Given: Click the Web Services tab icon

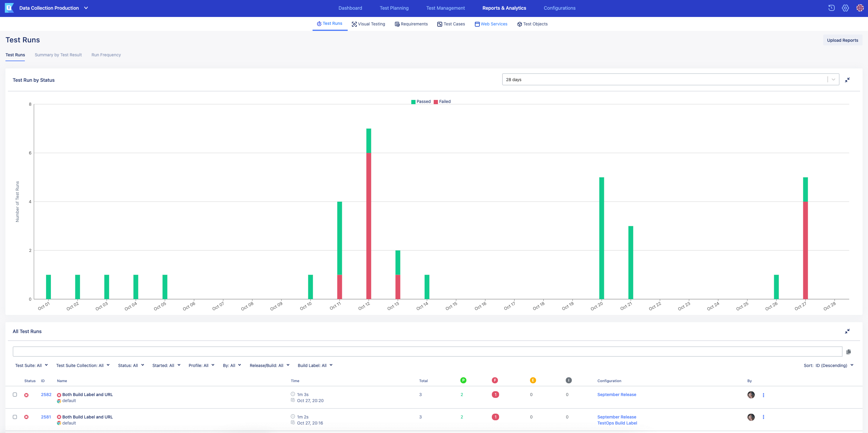Looking at the screenshot, I should pos(477,24).
